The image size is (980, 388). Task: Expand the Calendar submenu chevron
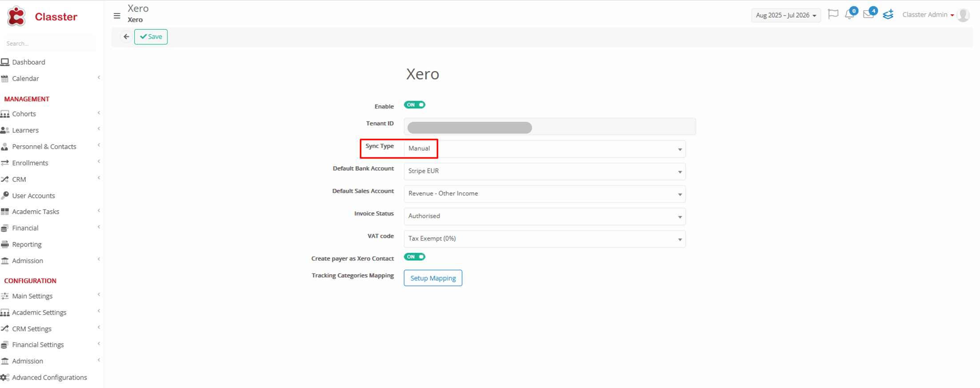click(99, 78)
